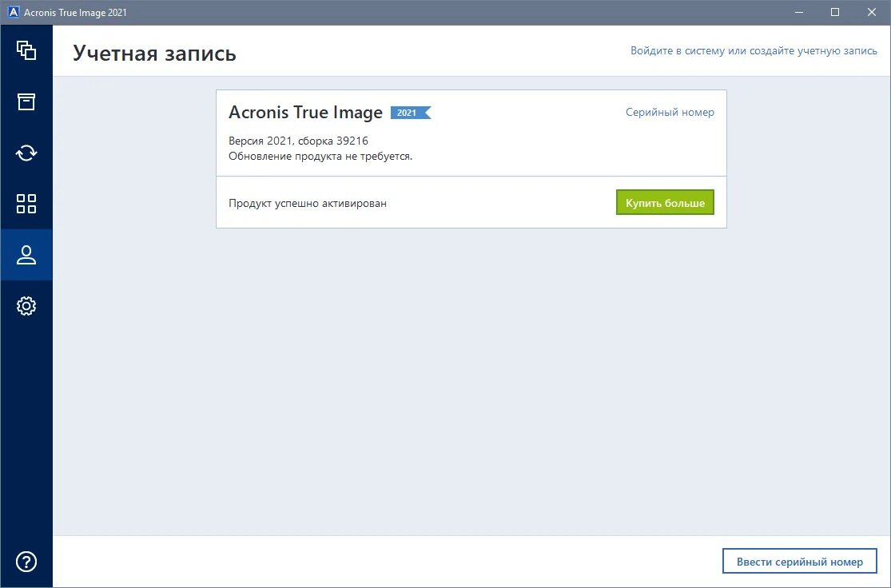Viewport: 891px width, 588px height.
Task: Click 'Обновление продукта не требуется.' text
Action: (320, 157)
